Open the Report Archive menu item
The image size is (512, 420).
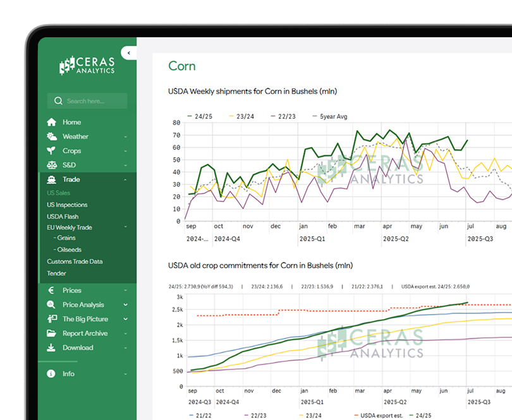click(x=85, y=333)
